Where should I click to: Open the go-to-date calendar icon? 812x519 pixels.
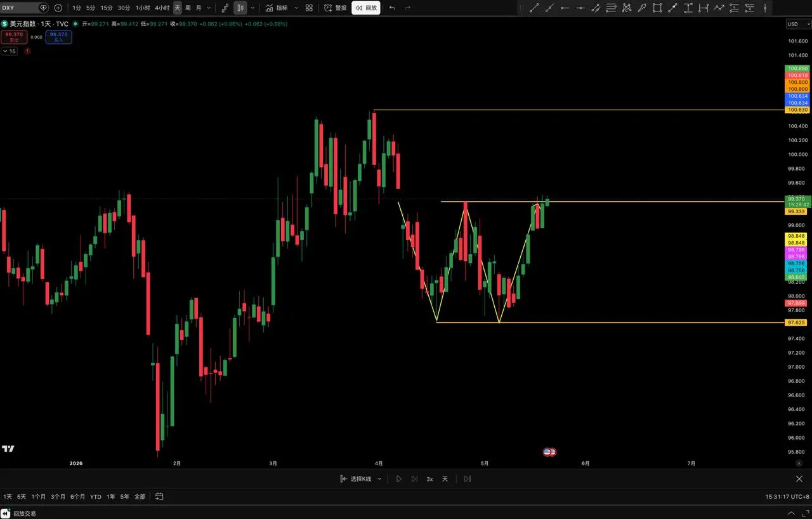[x=159, y=497]
